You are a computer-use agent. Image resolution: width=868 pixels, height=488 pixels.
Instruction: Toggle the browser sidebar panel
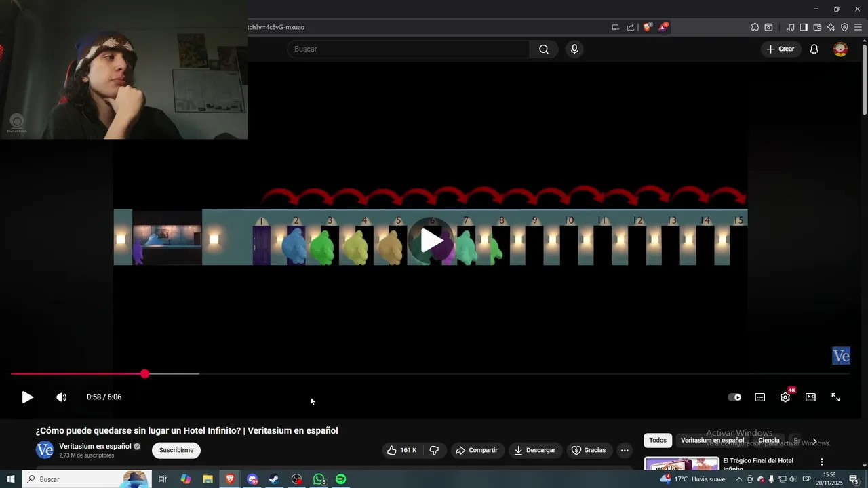tap(804, 27)
